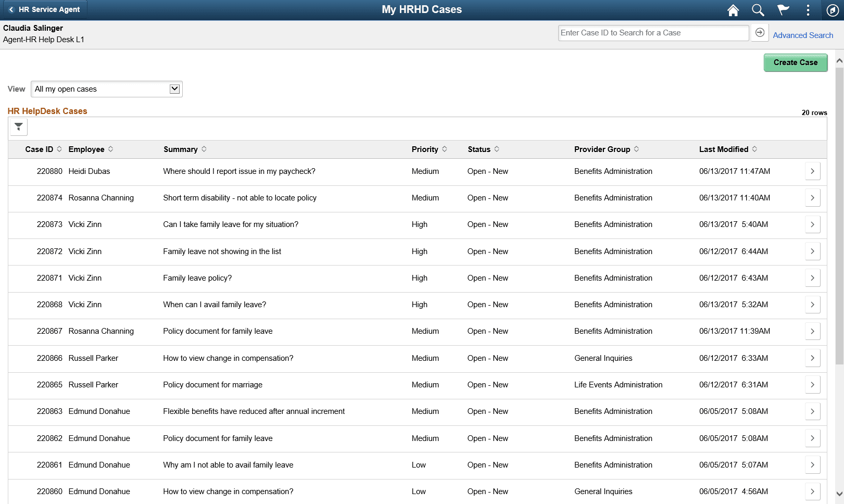The height and width of the screenshot is (504, 844).
Task: Click the Home icon
Action: coord(733,9)
